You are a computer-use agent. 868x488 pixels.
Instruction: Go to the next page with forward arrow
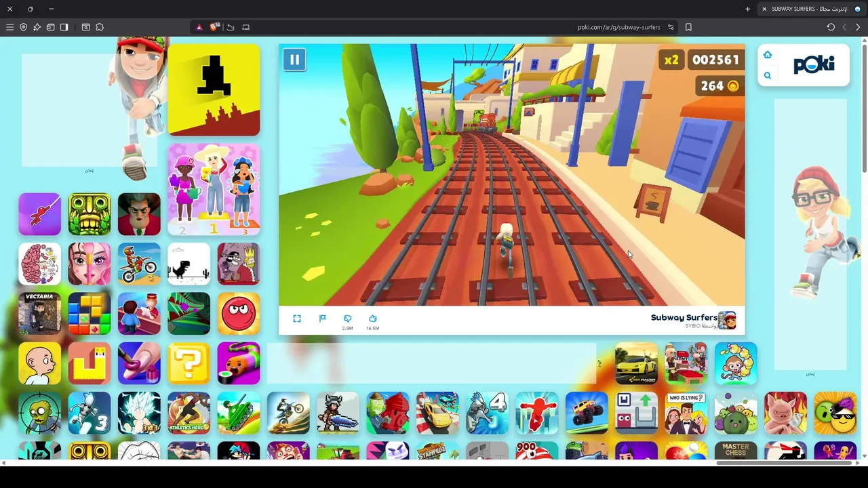coord(858,27)
